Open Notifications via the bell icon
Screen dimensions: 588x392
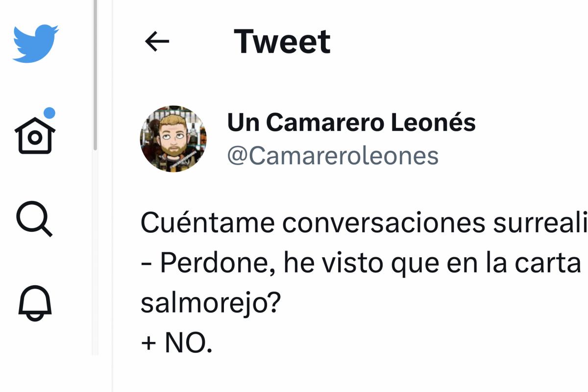[35, 303]
